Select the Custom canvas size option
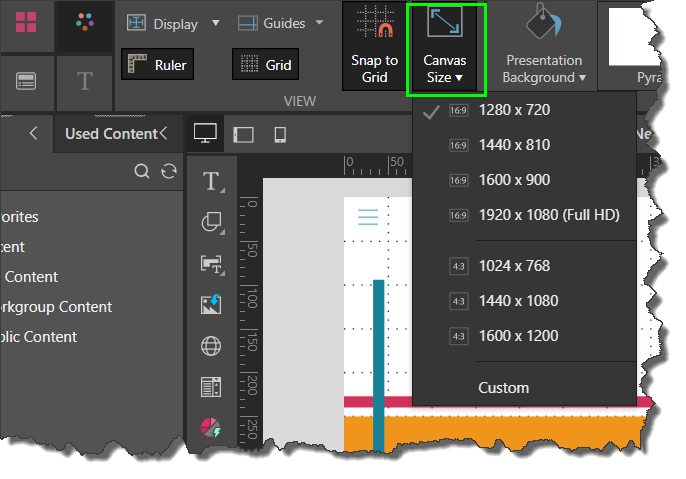Screen dimensions: 686x479 click(524, 388)
